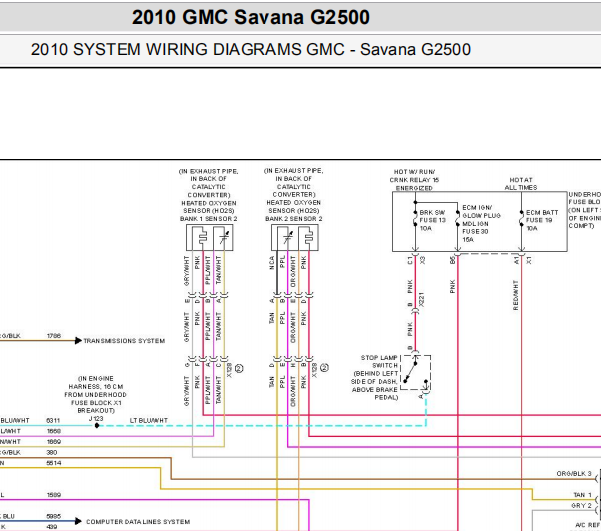Viewport: 601px width, 531px height.
Task: Click the COMPUTER DATA LINES SYSTEM arrowhead
Action: (x=78, y=521)
